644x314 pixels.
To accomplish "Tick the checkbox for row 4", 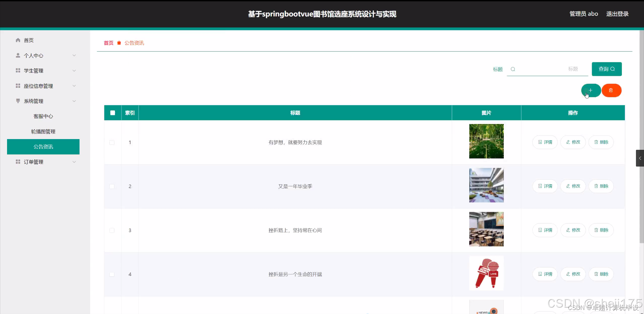I will pyautogui.click(x=112, y=274).
